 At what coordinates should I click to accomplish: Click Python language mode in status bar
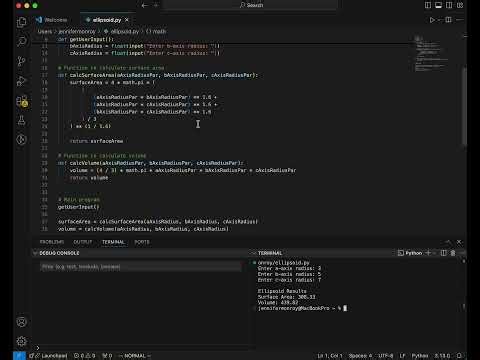click(420, 356)
